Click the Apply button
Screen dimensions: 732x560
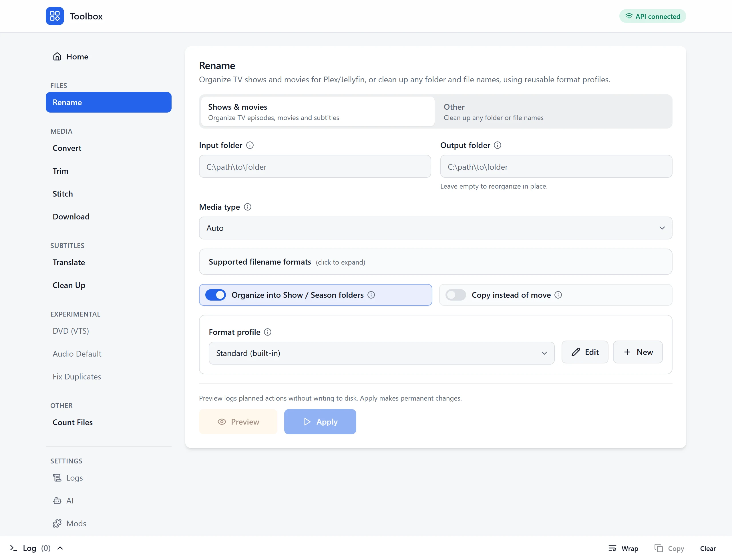click(x=320, y=422)
